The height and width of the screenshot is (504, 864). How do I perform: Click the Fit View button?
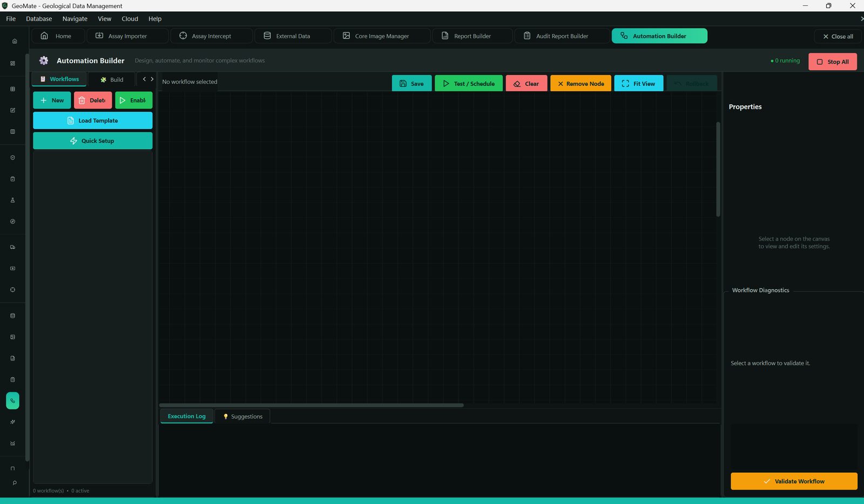(638, 84)
